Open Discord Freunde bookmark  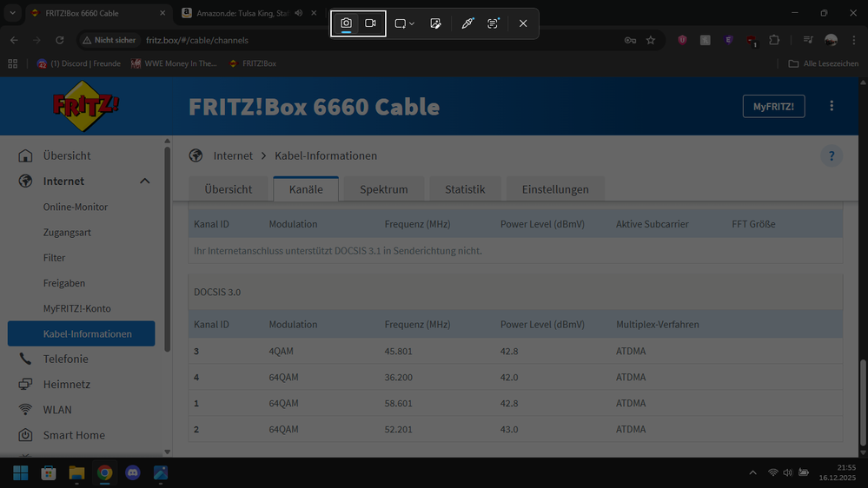[78, 63]
